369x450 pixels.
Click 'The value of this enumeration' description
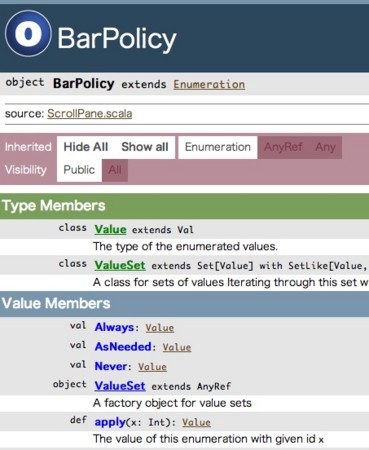pos(208,439)
